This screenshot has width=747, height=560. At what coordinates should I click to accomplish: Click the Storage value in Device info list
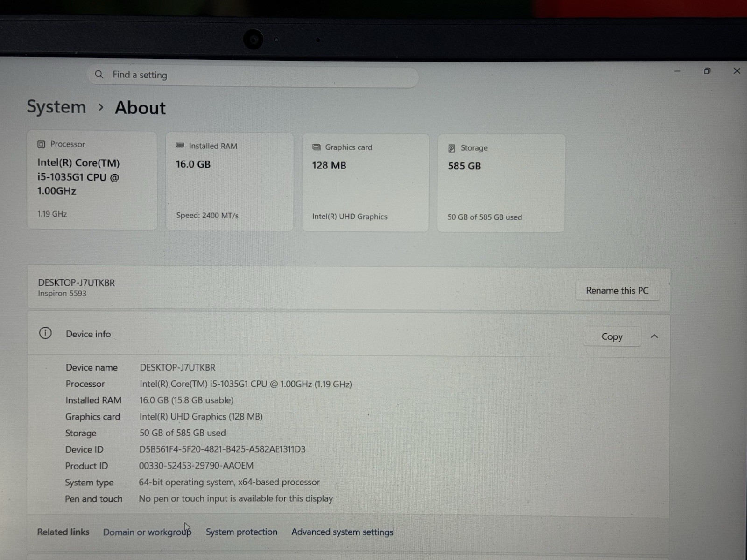[x=182, y=433]
